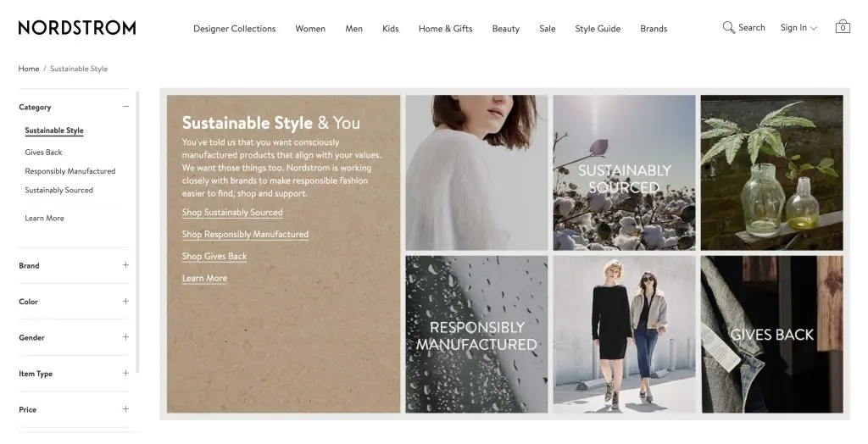Click the Home breadcrumb link
Viewport: 868px width, 444px height.
[x=29, y=69]
